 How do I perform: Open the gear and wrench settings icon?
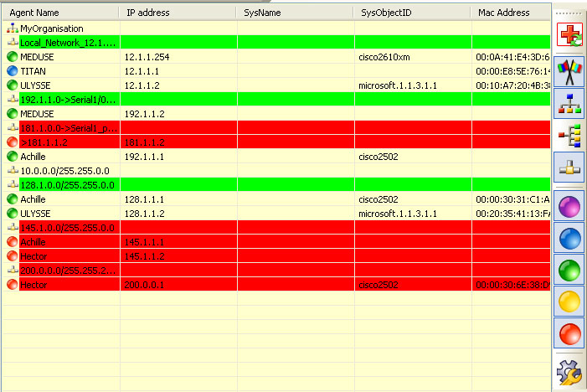click(x=569, y=372)
